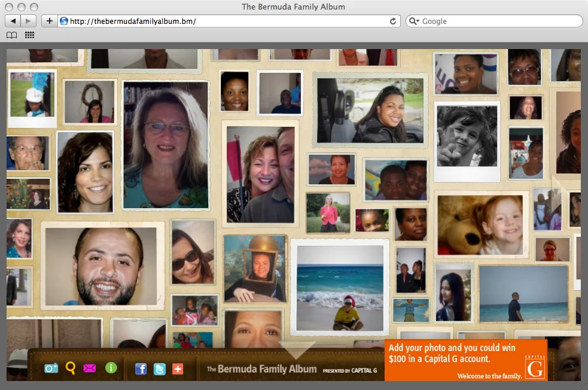Open photo of bearded smiling man
Image resolution: width=588 pixels, height=390 pixels.
pos(102,266)
